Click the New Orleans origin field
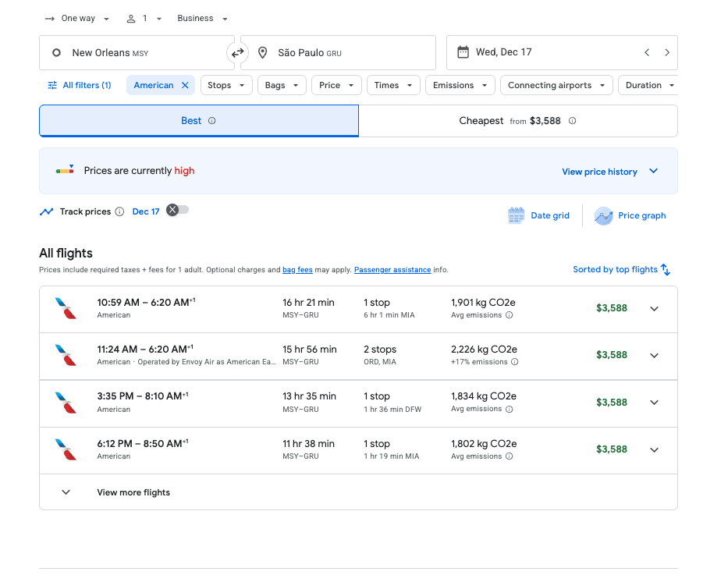Viewport: 728px width, 575px height. click(137, 53)
